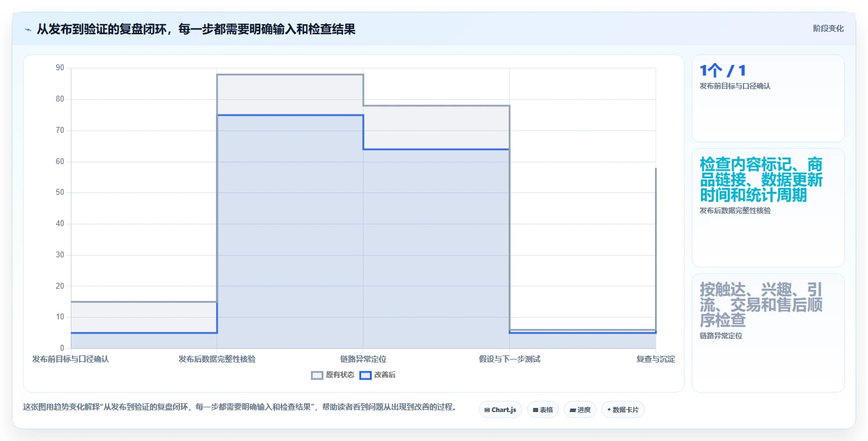Click the y-axis value 90

[60, 68]
